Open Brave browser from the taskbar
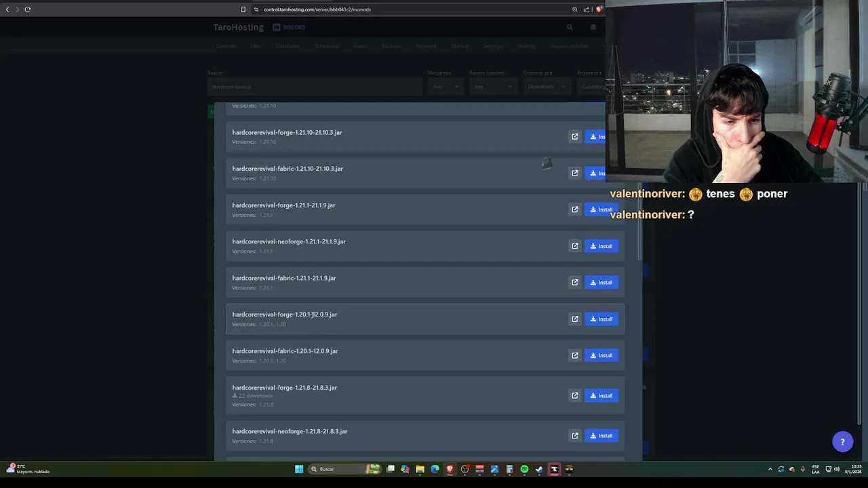868x488 pixels. tap(450, 469)
